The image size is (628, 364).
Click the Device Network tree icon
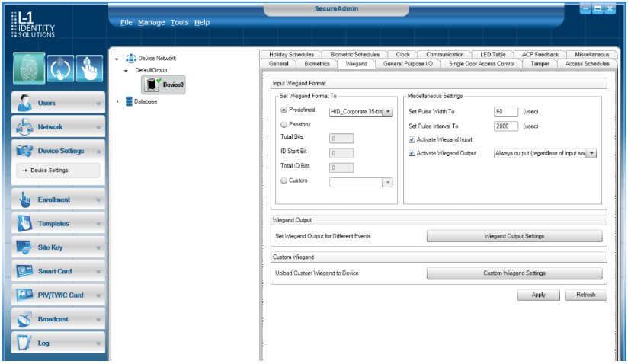pyautogui.click(x=131, y=59)
